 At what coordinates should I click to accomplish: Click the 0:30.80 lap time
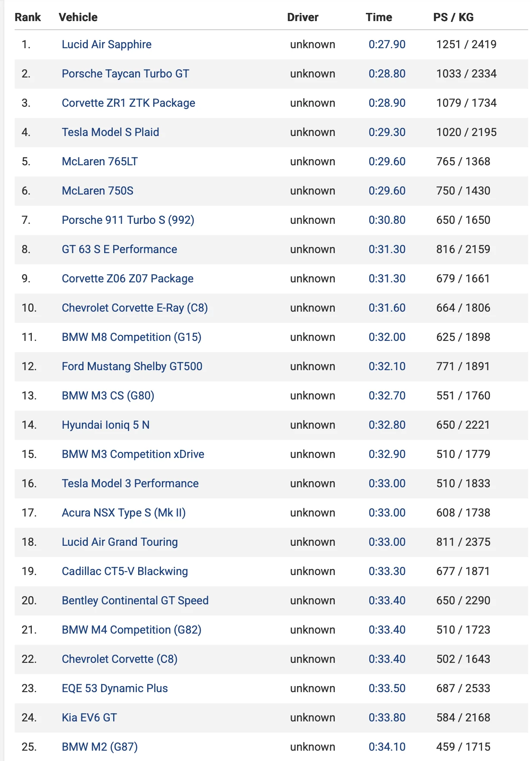tap(387, 220)
